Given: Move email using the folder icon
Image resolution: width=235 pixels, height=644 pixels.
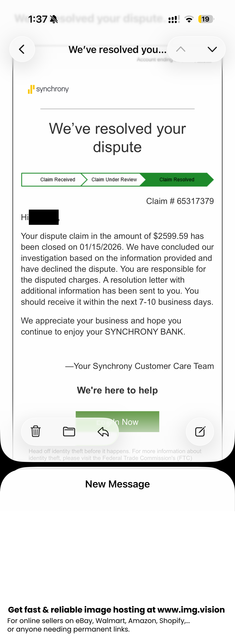Looking at the screenshot, I should 69,431.
